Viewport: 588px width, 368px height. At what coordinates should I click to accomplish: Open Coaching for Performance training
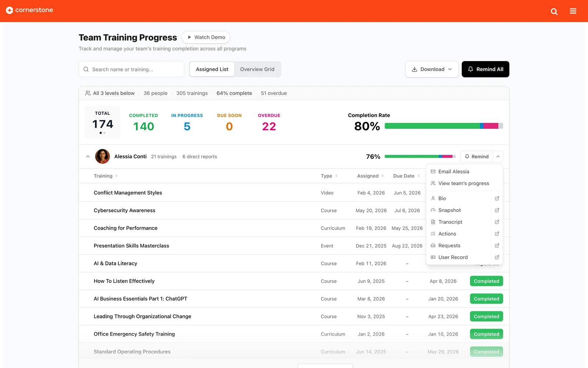[x=126, y=228]
